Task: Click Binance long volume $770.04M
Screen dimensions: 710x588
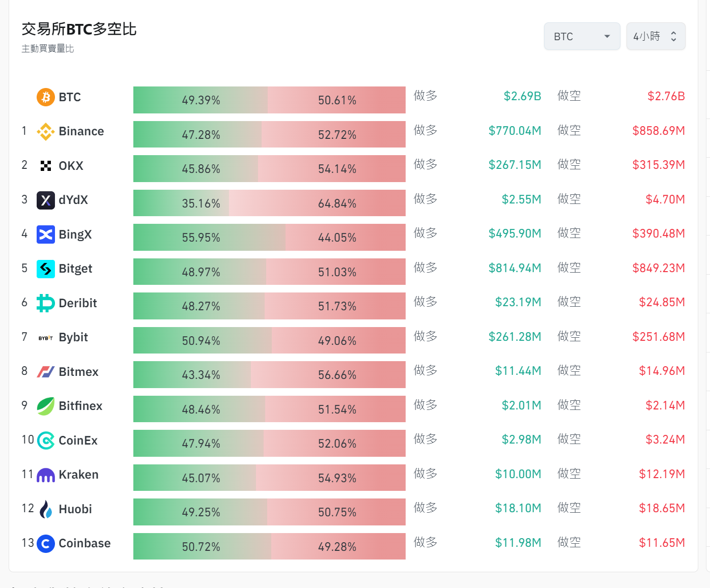Action: click(515, 131)
